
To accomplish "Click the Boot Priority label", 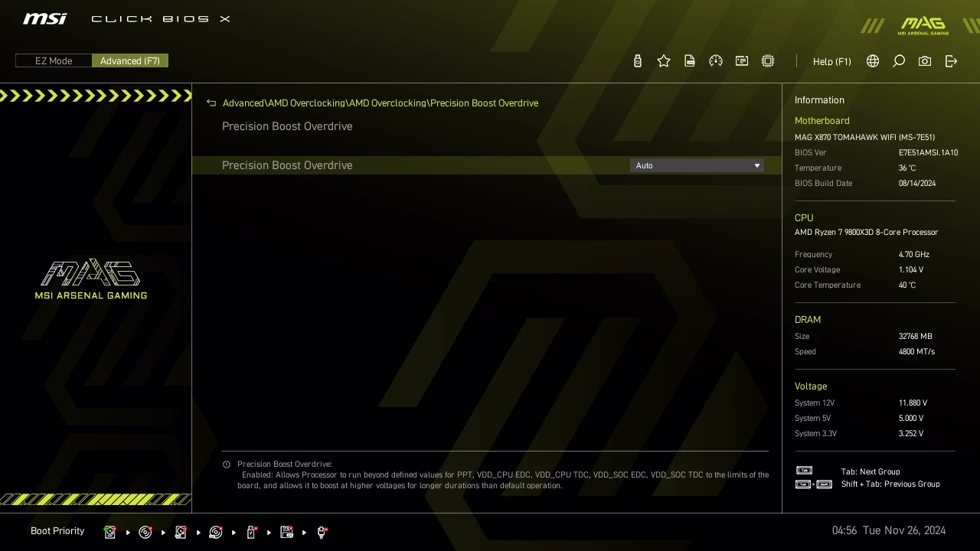I will (x=57, y=531).
